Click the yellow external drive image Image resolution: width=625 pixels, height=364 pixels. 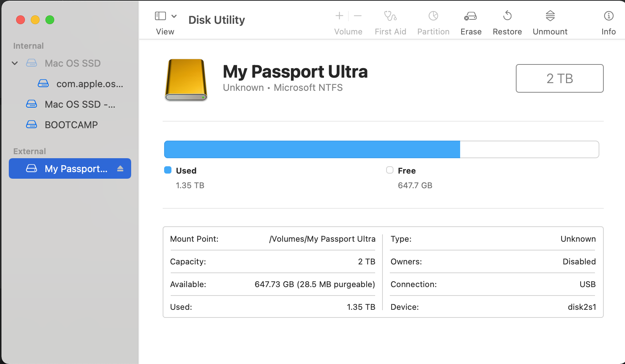tap(186, 80)
